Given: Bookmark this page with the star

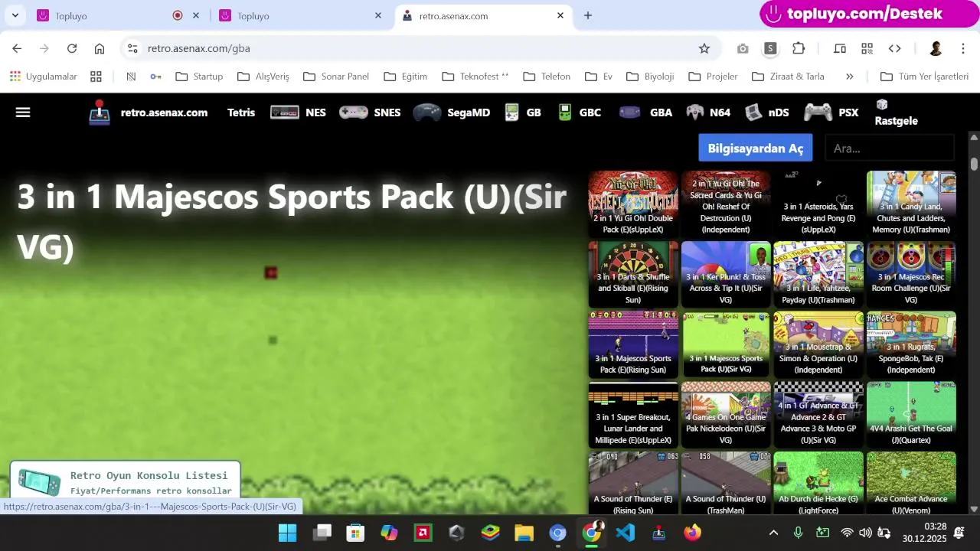Looking at the screenshot, I should click(x=704, y=48).
